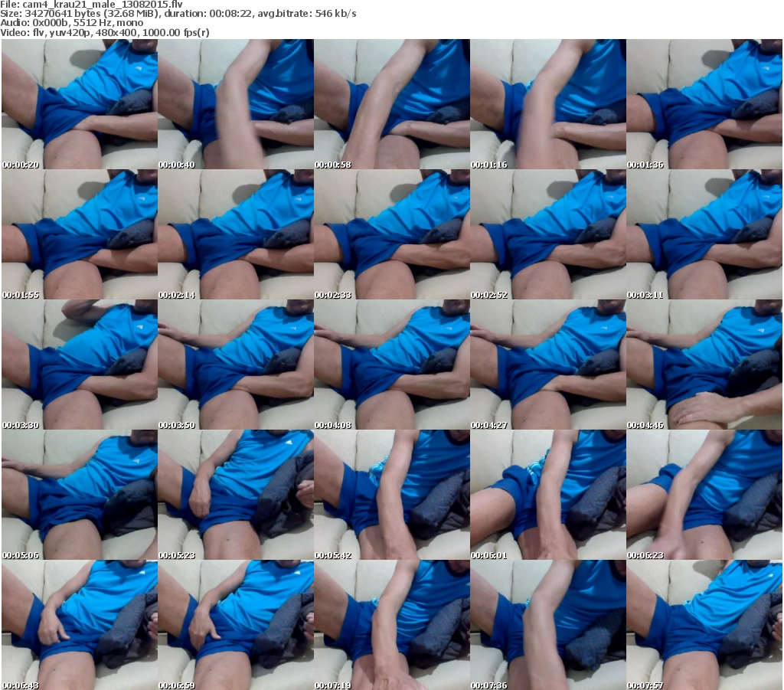The height and width of the screenshot is (690, 784).
Task: Click the thumbnail timestamped 00:01:55
Action: (x=80, y=234)
